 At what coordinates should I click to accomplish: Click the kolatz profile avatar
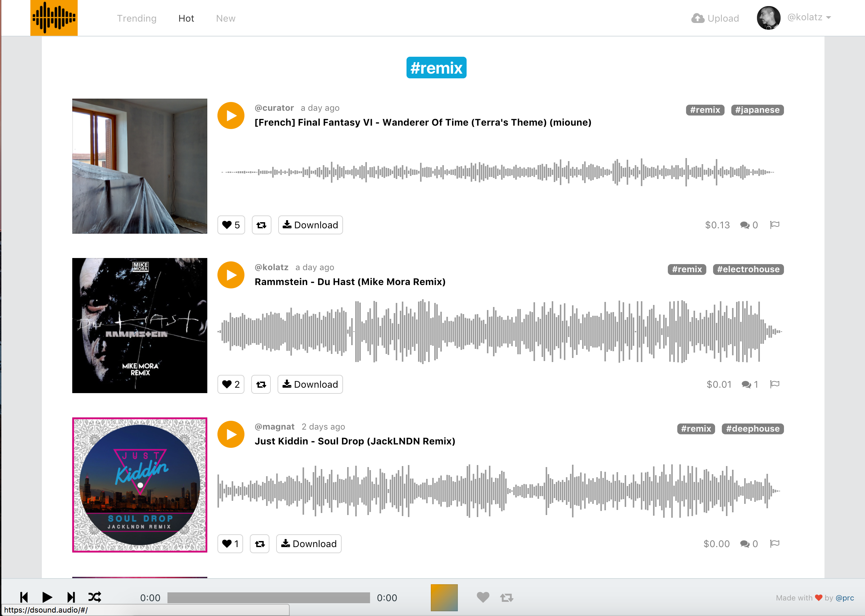tap(768, 18)
